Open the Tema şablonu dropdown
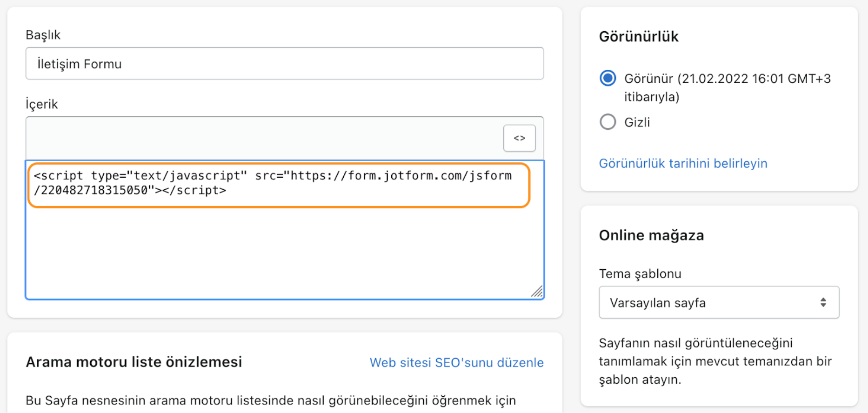Screen dimensions: 868x413 (719, 303)
